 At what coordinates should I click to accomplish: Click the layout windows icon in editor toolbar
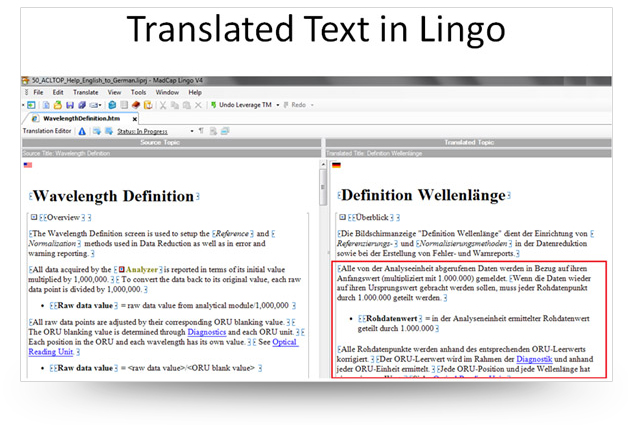225,131
